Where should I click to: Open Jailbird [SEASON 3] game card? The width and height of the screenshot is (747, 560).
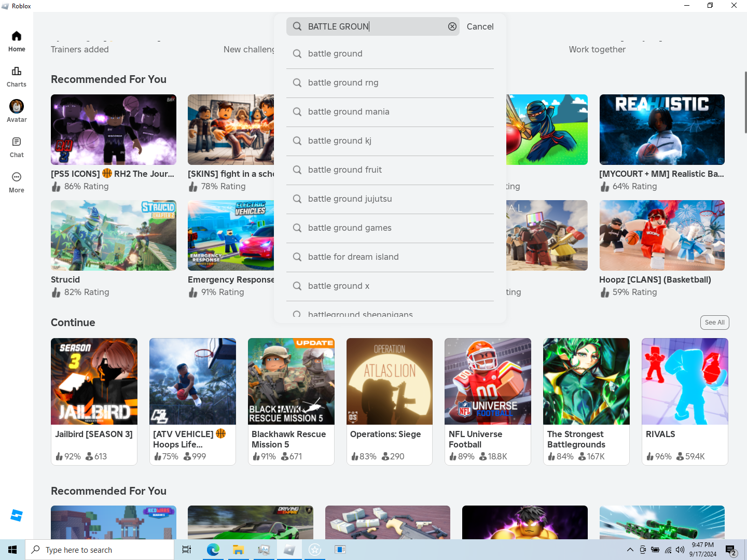click(x=94, y=401)
